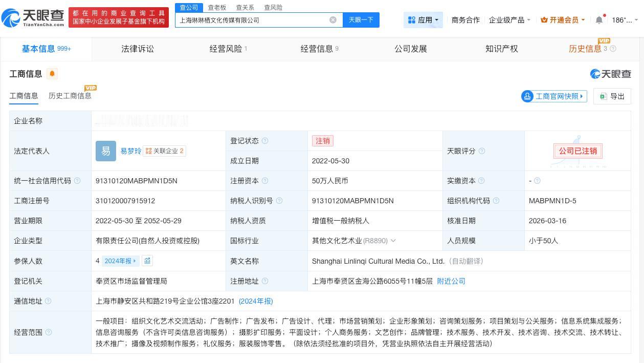Click the 天眼一下 search button
644x363 pixels.
point(361,19)
